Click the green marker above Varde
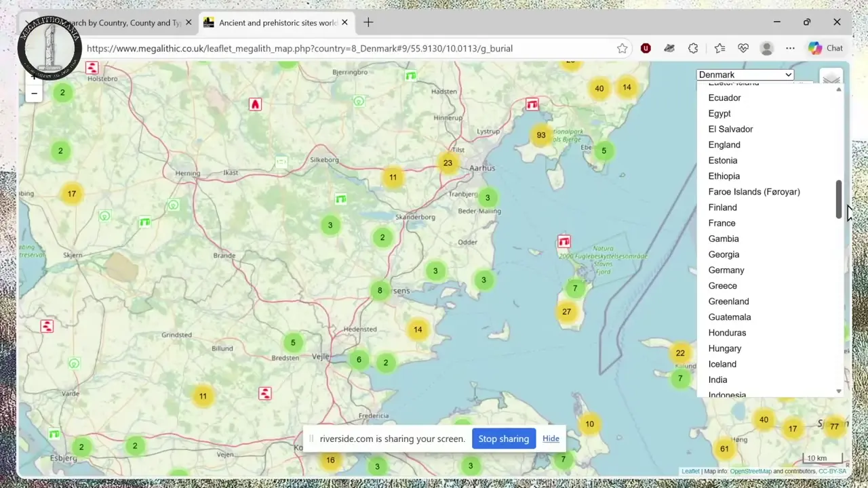Image resolution: width=868 pixels, height=488 pixels. (x=74, y=364)
